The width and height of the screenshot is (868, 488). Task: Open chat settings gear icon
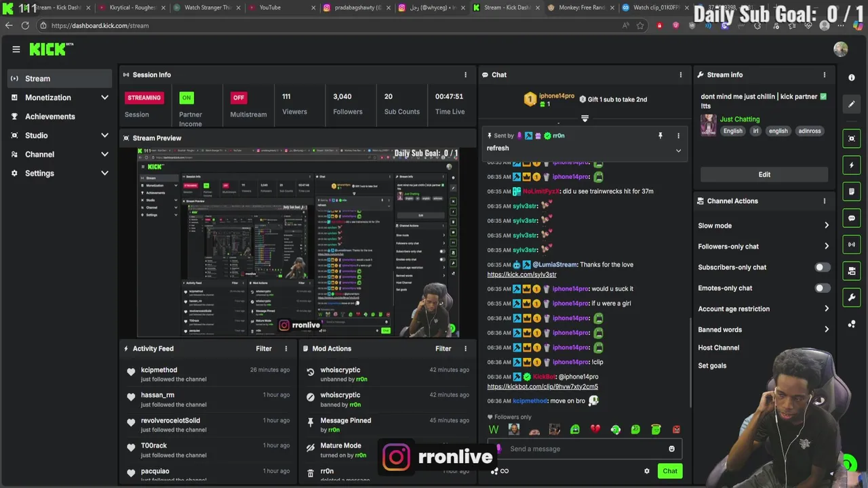click(x=646, y=471)
